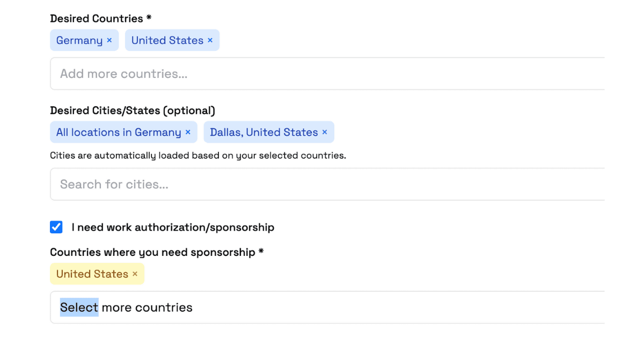Screen dimensions: 644x338
Task: Remove United States from Desired Countries
Action: (210, 41)
